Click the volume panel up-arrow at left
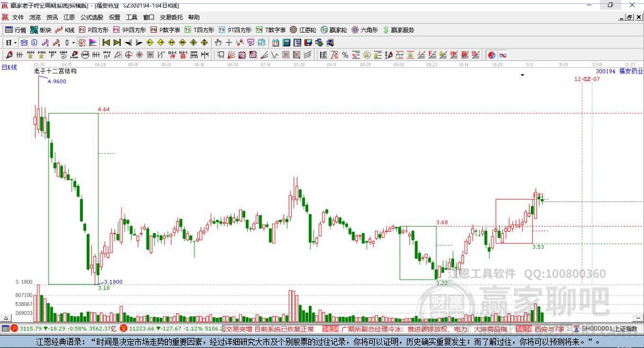 click(x=6, y=318)
